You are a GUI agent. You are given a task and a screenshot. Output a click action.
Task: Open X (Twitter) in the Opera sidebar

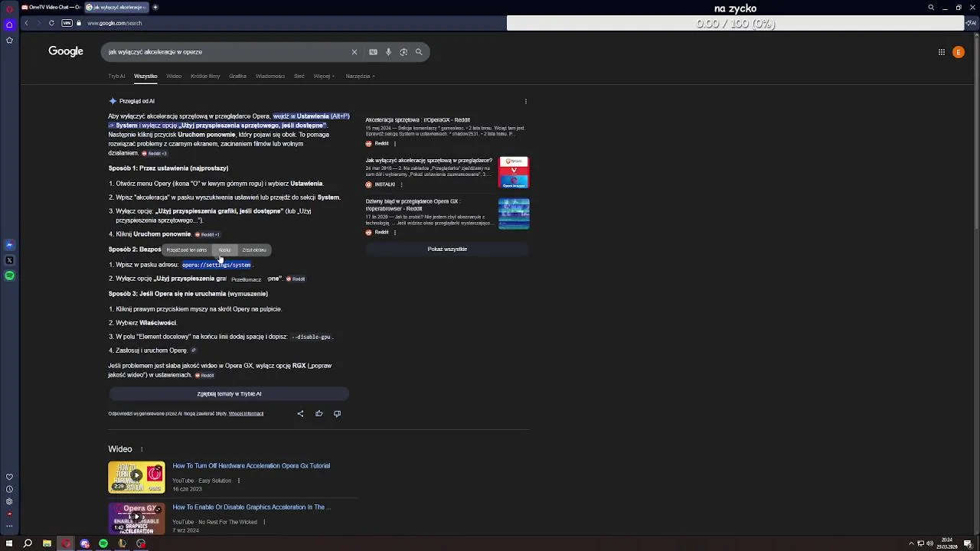tap(9, 260)
